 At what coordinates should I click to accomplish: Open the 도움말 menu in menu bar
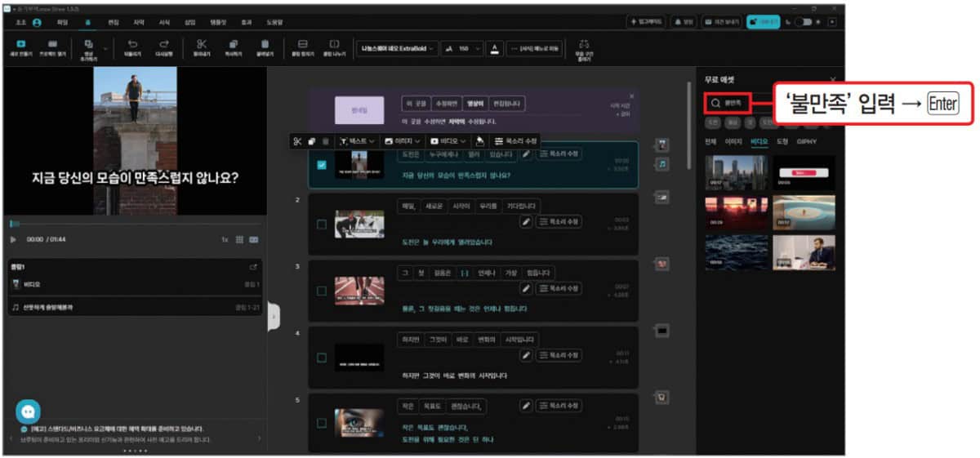click(x=274, y=22)
